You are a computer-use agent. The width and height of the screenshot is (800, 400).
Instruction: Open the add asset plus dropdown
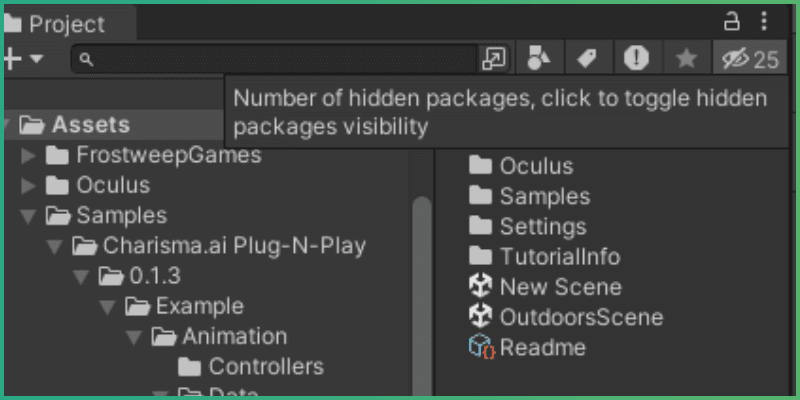pos(22,59)
